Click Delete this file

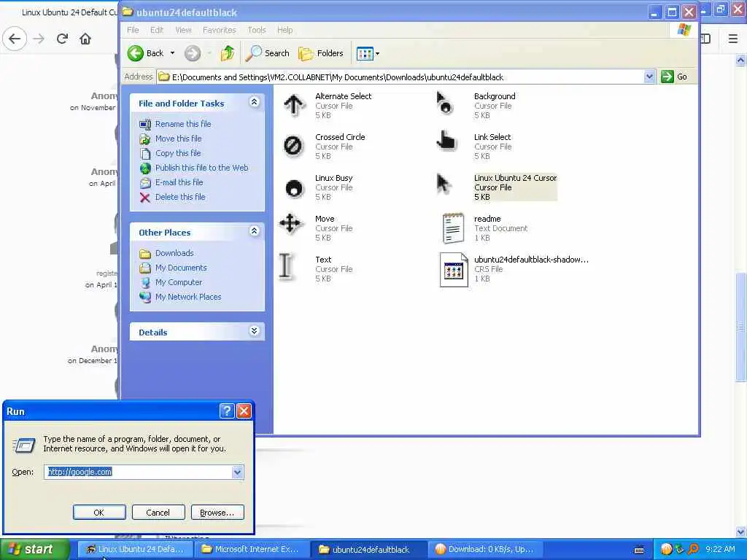pyautogui.click(x=180, y=197)
